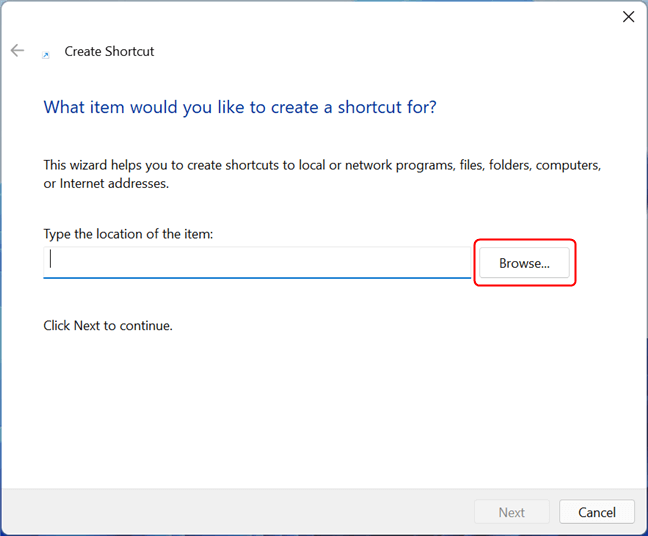Viewport: 648px width, 536px height.
Task: Click the red highlight border around Browse
Action: (x=525, y=240)
